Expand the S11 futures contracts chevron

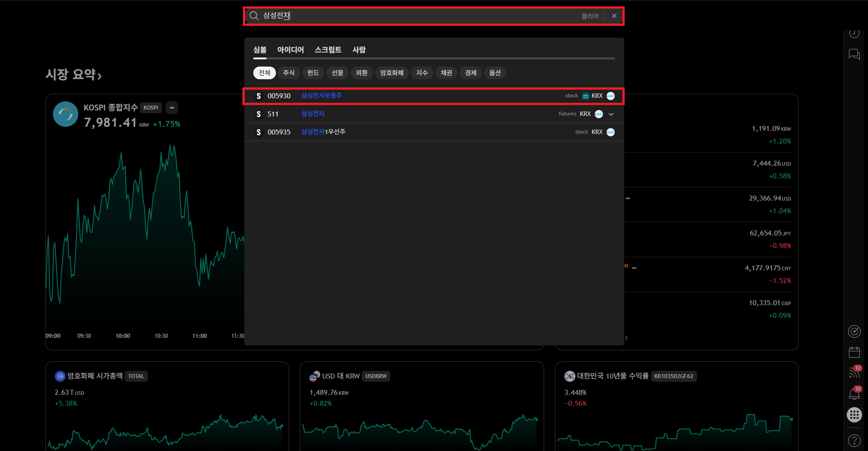(611, 114)
